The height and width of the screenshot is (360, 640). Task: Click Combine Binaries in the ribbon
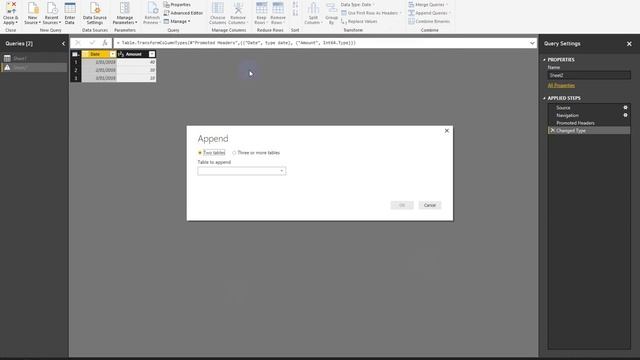429,22
